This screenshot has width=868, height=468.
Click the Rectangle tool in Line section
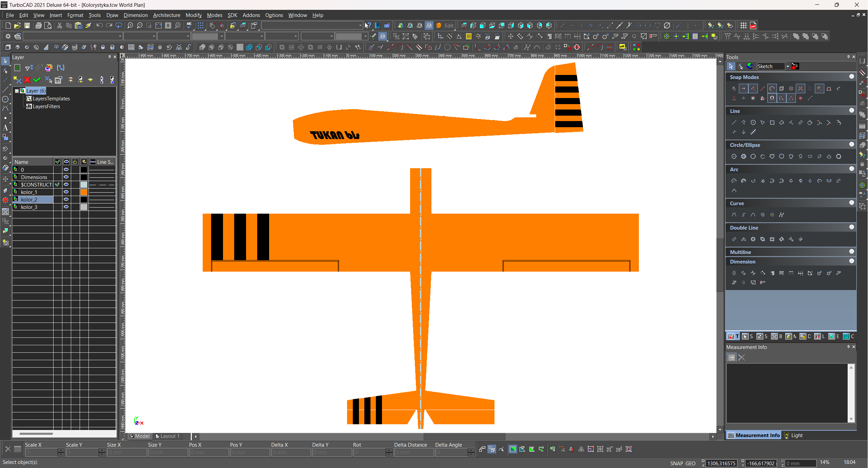coord(772,123)
